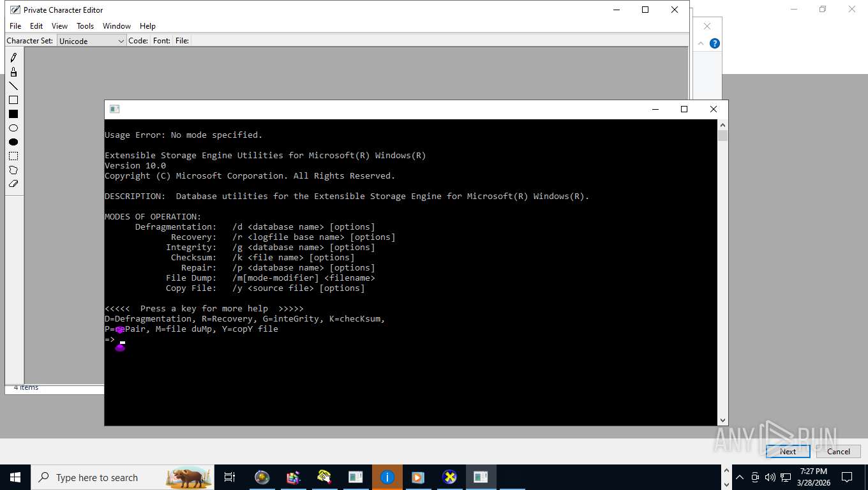Open the View menu
Image resolution: width=868 pixels, height=490 pixels.
pos(59,26)
